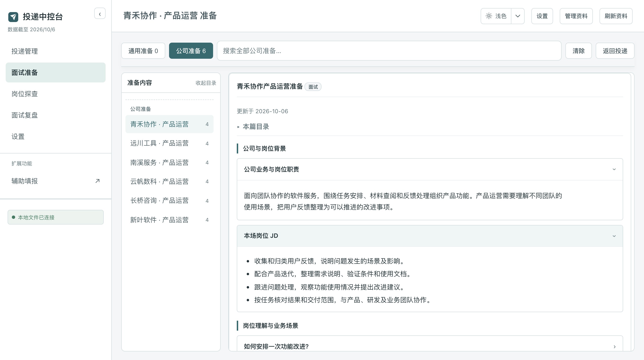Viewport: 644px width, 360px height.
Task: Select 远川工具 · 产品运营 in the list
Action: (170, 143)
